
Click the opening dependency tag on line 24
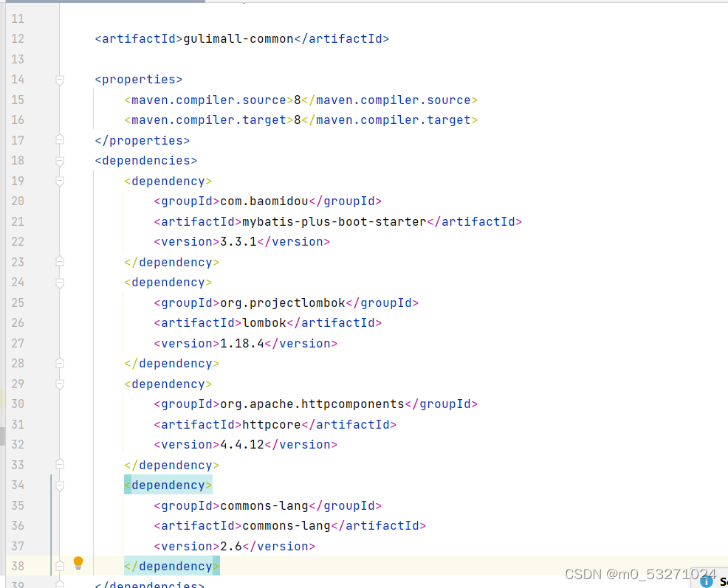pyautogui.click(x=168, y=282)
